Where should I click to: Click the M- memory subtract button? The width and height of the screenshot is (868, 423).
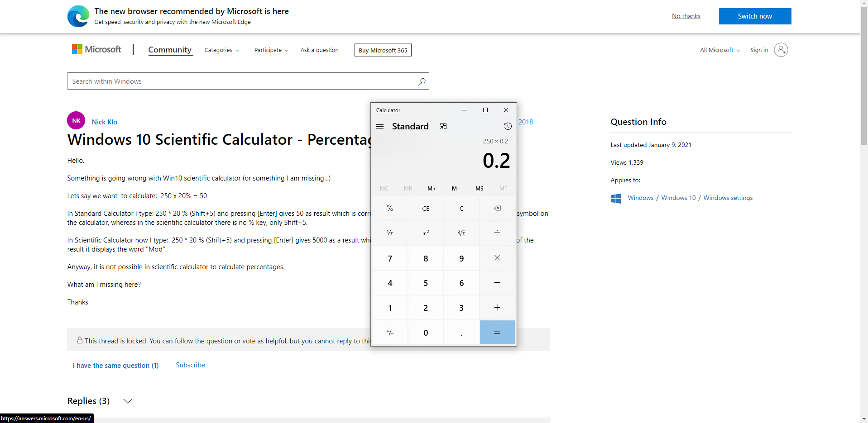[456, 188]
